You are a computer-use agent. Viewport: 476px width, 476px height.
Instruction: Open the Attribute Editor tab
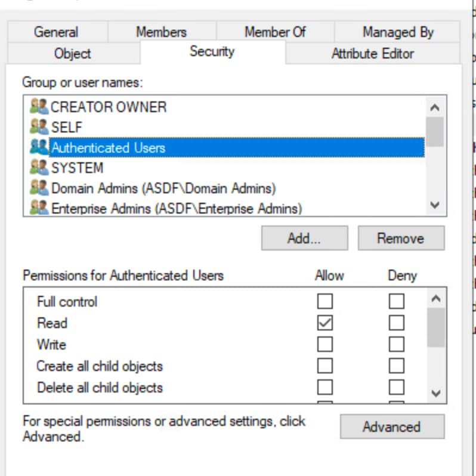373,54
